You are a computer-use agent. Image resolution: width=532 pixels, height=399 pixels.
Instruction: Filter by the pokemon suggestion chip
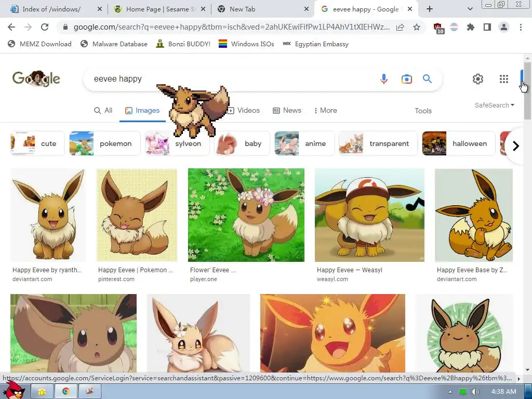click(105, 143)
